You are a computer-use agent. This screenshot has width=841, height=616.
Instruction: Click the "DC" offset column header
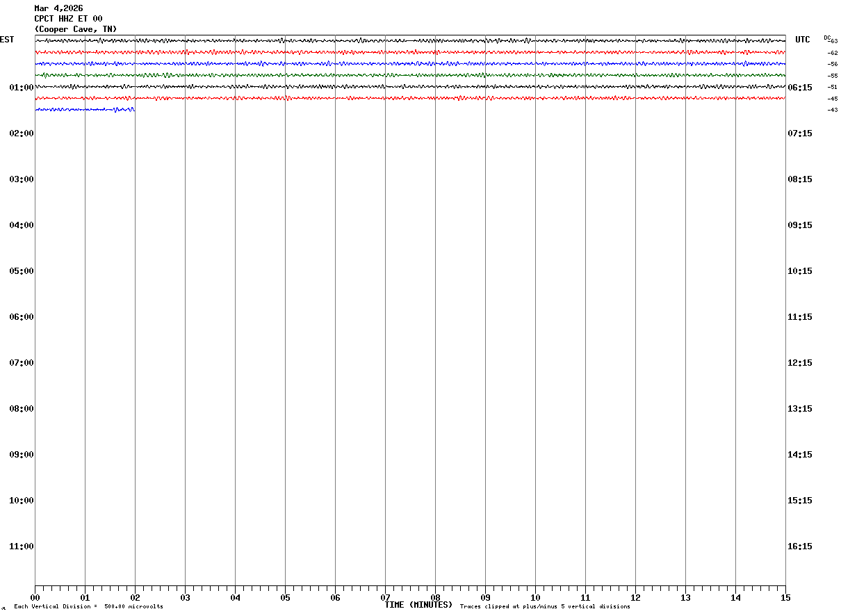click(x=827, y=38)
